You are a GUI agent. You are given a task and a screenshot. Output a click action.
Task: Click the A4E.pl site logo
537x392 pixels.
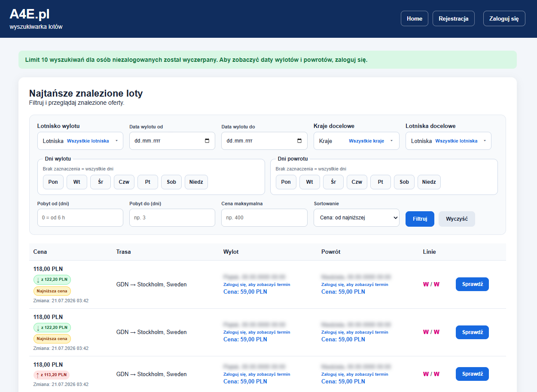coord(30,14)
